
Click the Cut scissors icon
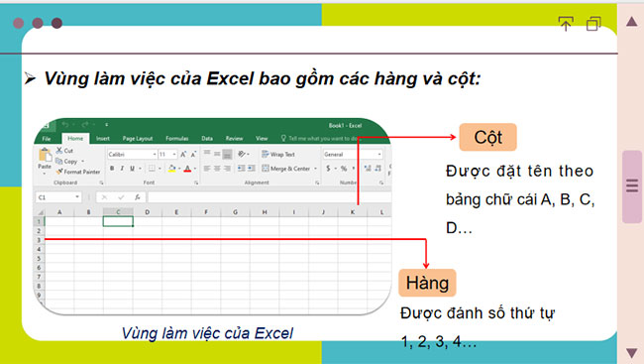coord(59,151)
